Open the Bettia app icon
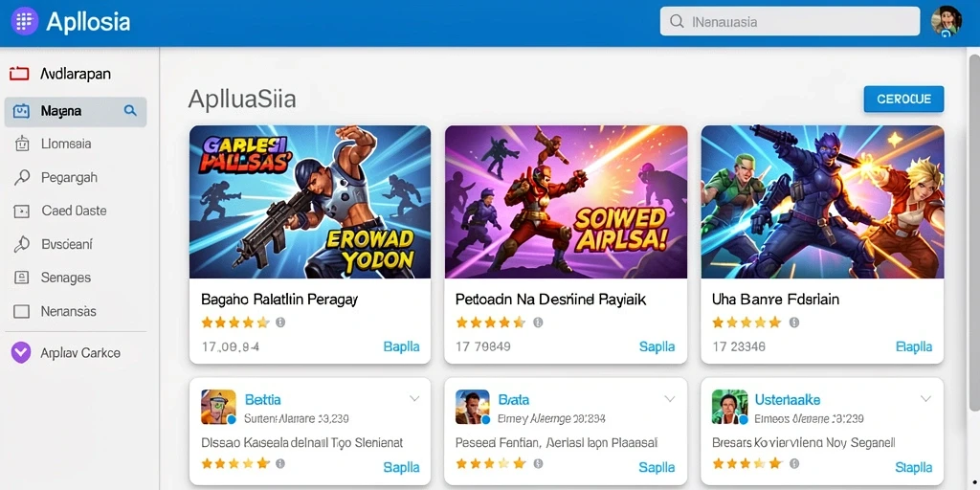 tap(218, 407)
